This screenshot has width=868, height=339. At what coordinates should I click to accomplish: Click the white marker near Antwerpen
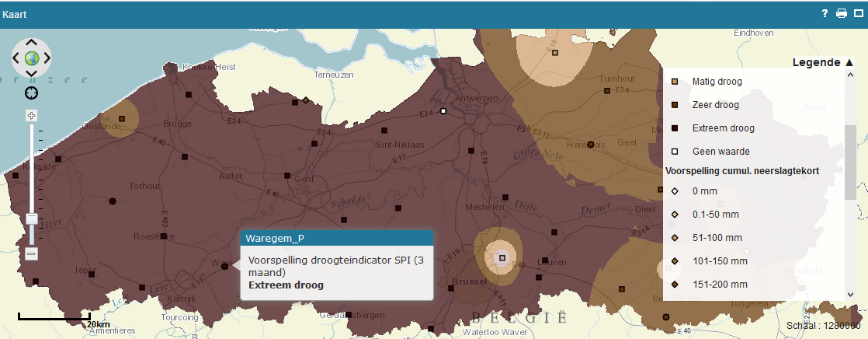pyautogui.click(x=443, y=111)
